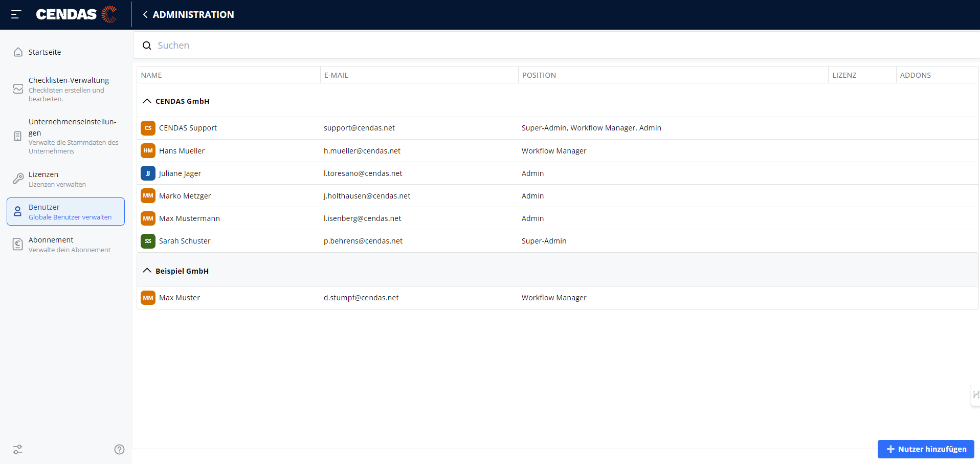Open Lizenzen in the sidebar
980x464 pixels.
65,179
